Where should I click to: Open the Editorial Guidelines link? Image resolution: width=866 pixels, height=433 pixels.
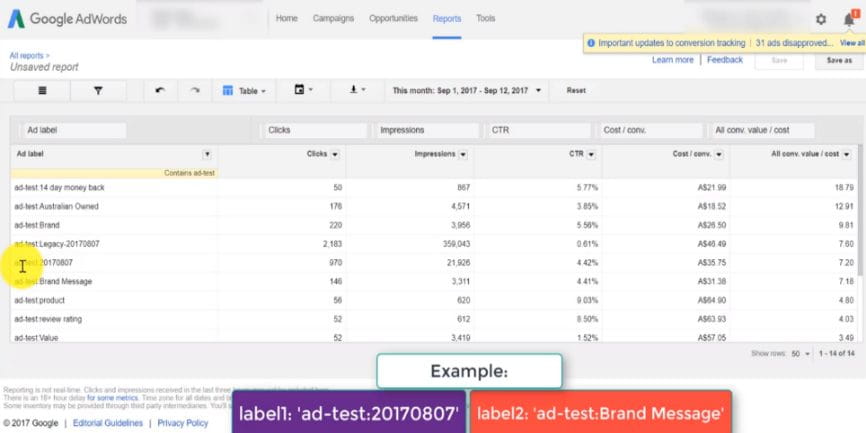pos(108,423)
